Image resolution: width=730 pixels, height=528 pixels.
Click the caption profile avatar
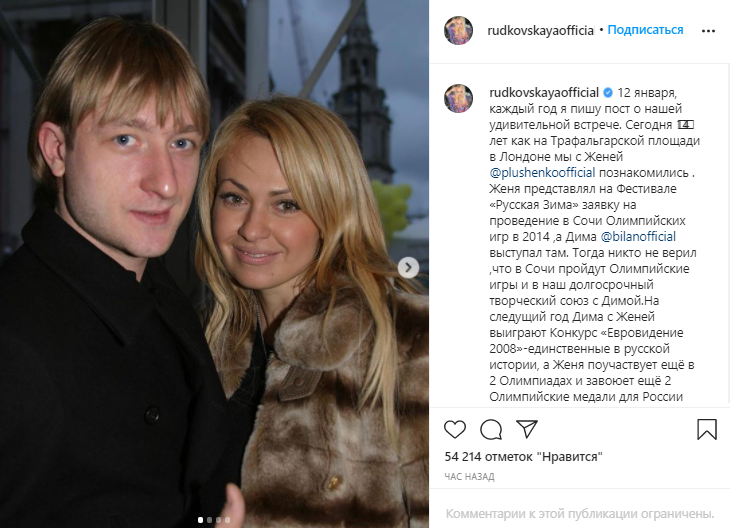tap(459, 98)
